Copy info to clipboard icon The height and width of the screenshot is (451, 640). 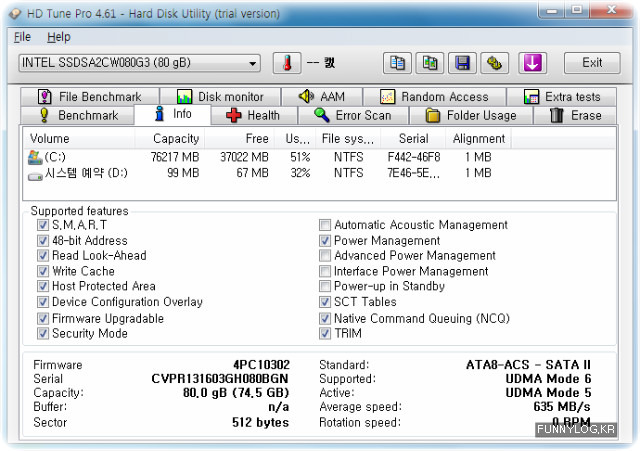tap(397, 63)
